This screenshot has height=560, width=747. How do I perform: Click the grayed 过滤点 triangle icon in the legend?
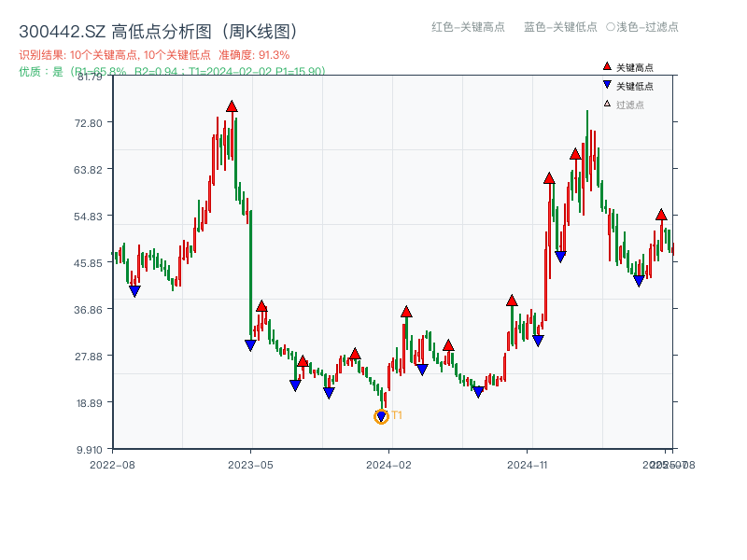tap(606, 103)
